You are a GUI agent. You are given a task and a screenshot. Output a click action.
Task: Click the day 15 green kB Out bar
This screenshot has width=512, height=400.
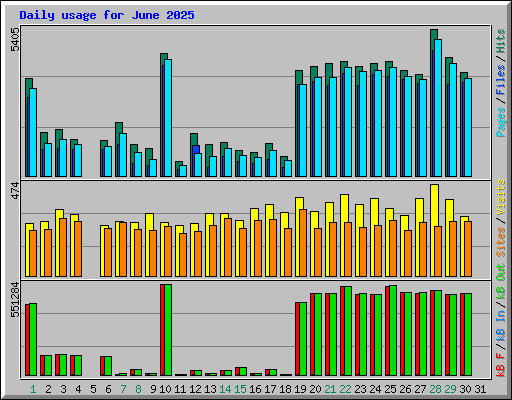(x=243, y=372)
